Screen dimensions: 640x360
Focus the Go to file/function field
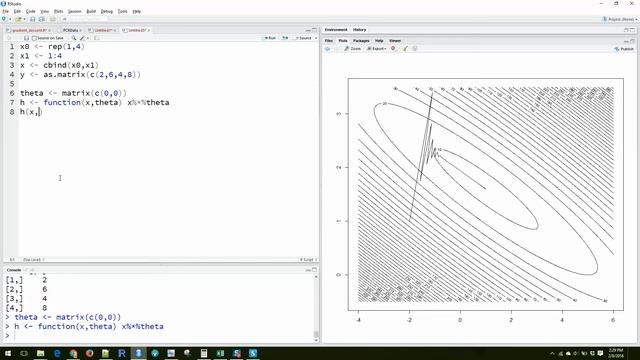84,19
